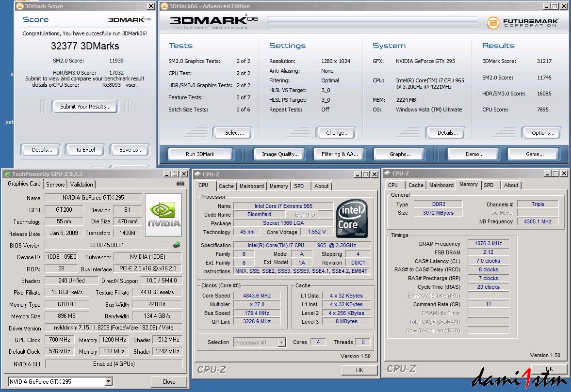Screen dimensions: 571x392
Task: Click the Intel Core i7 Extreme 965 name field
Action: click(283, 206)
